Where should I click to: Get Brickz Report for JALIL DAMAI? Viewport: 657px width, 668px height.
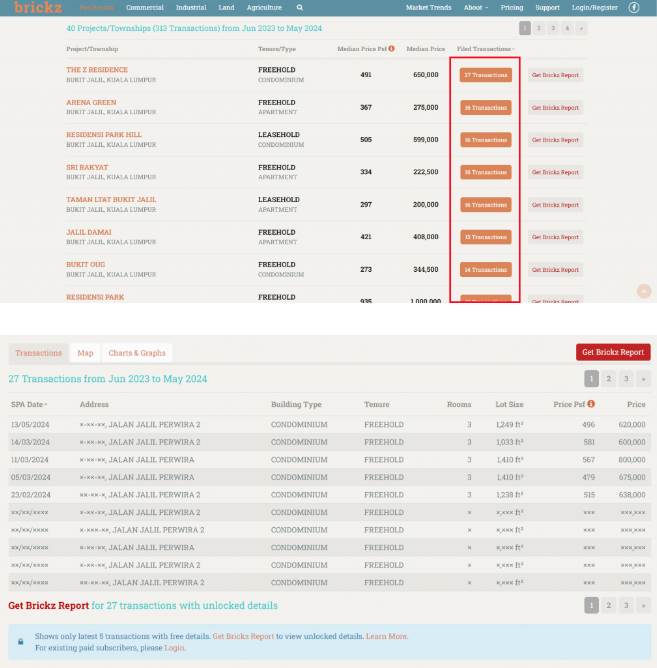click(555, 237)
